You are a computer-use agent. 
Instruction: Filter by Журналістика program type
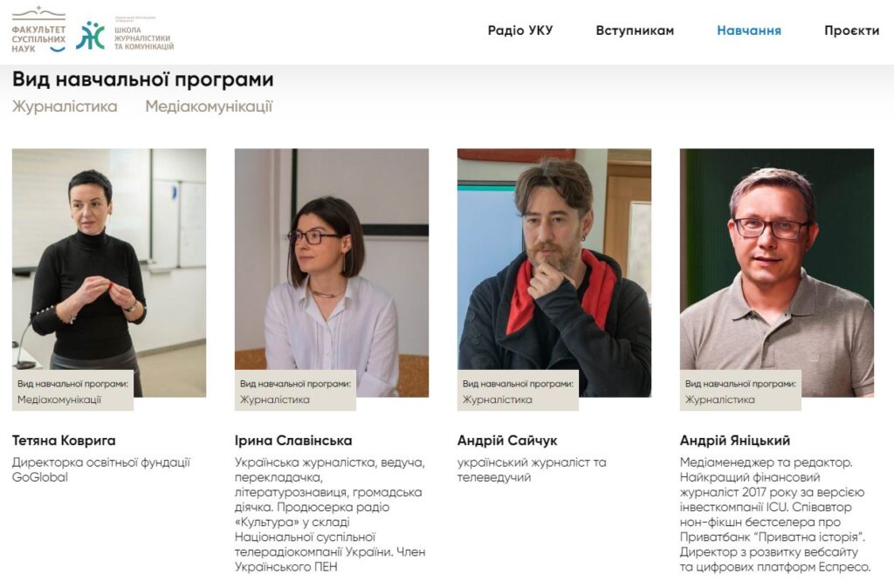[x=65, y=106]
